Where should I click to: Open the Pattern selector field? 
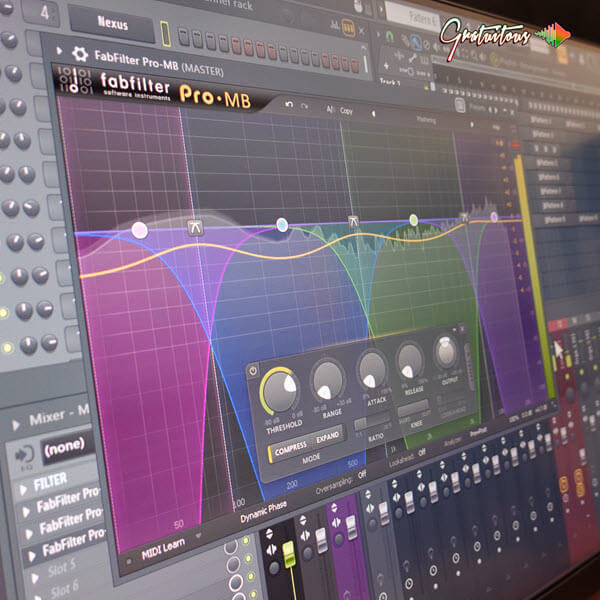[x=413, y=16]
